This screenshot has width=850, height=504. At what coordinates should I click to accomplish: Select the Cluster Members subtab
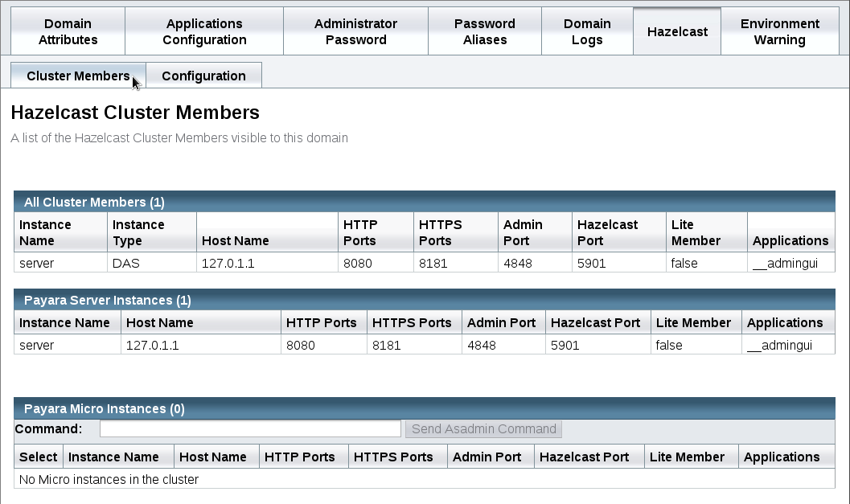77,76
